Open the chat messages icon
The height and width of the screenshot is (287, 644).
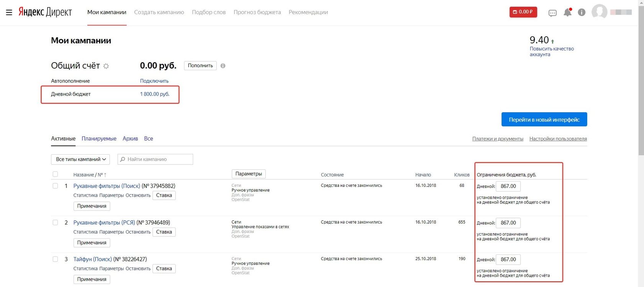(552, 13)
